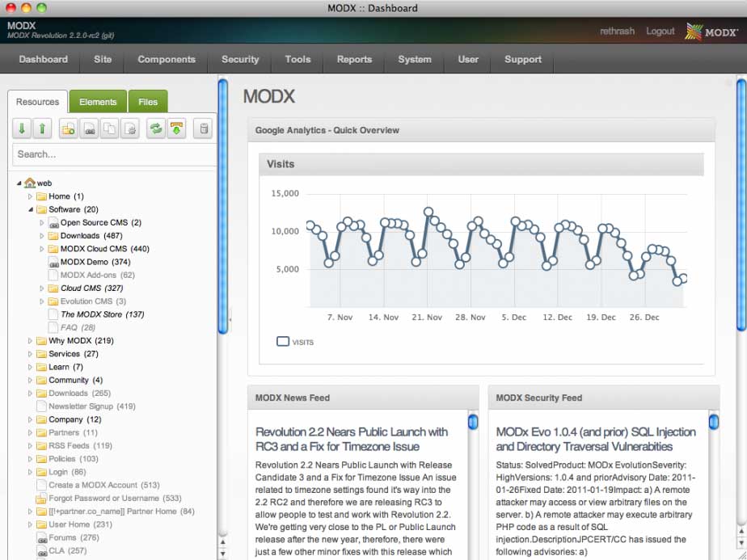The image size is (747, 560).
Task: Click the house icon next to web
Action: (30, 183)
